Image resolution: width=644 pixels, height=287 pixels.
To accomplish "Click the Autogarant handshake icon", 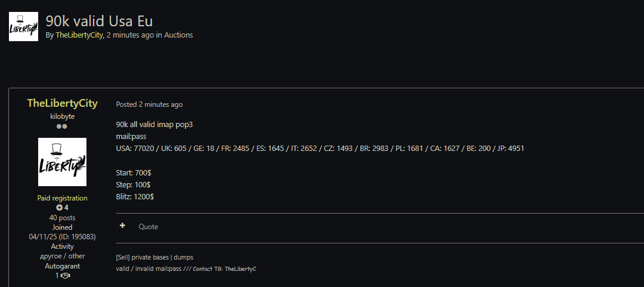I will point(65,276).
